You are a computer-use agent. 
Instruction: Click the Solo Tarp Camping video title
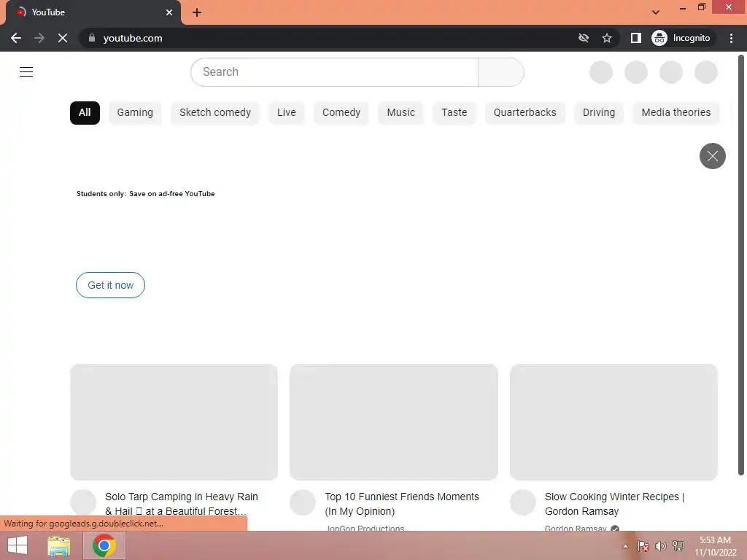pos(182,504)
